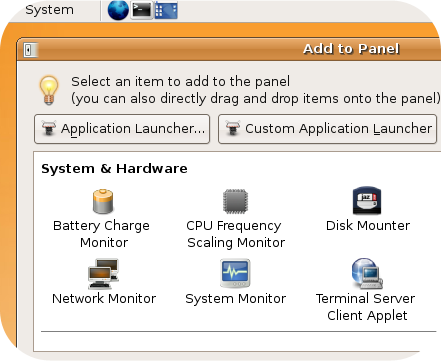Click the "System Monitor" label
441x361 pixels.
(235, 299)
